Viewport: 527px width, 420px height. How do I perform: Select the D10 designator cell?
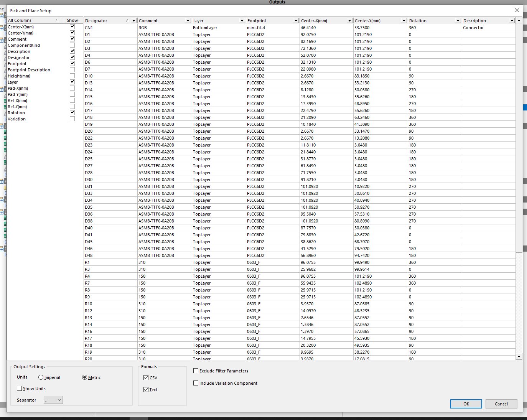(110, 76)
